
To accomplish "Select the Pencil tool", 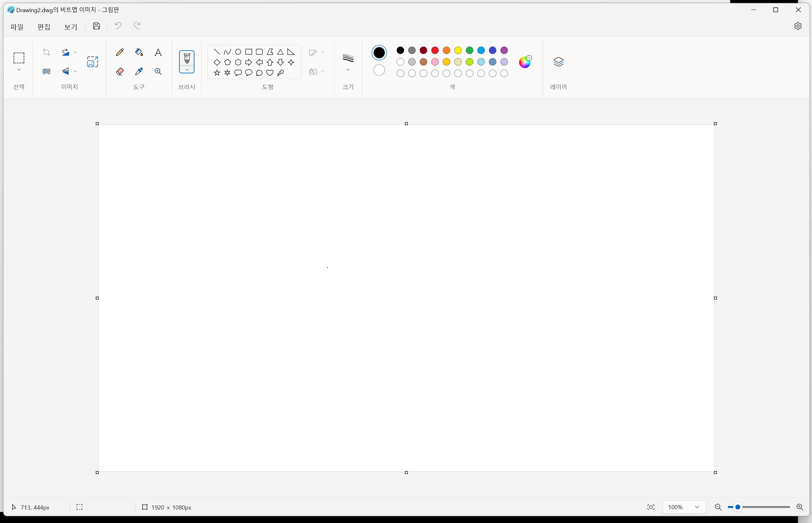I will [119, 52].
